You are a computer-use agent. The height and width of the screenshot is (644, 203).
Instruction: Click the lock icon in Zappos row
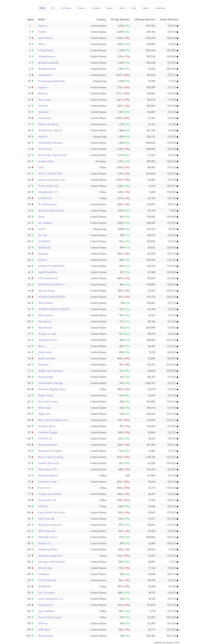(x=178, y=88)
